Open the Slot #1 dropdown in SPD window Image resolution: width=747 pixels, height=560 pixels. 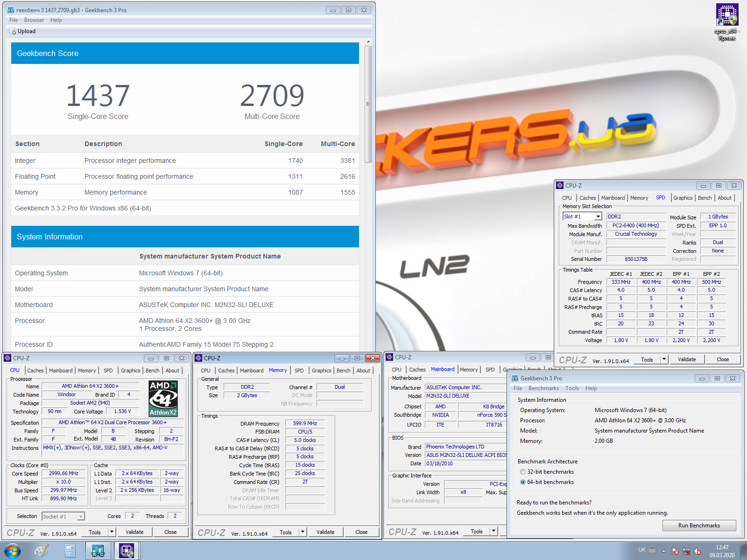[598, 217]
